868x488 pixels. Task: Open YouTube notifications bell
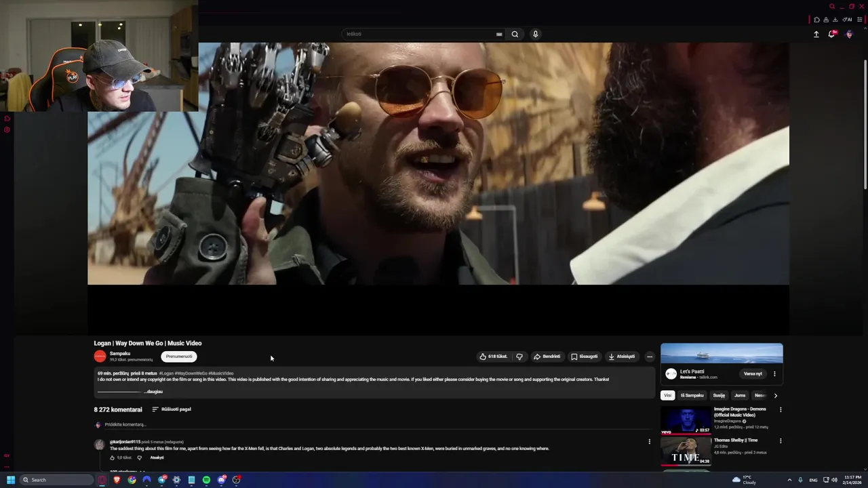click(832, 34)
